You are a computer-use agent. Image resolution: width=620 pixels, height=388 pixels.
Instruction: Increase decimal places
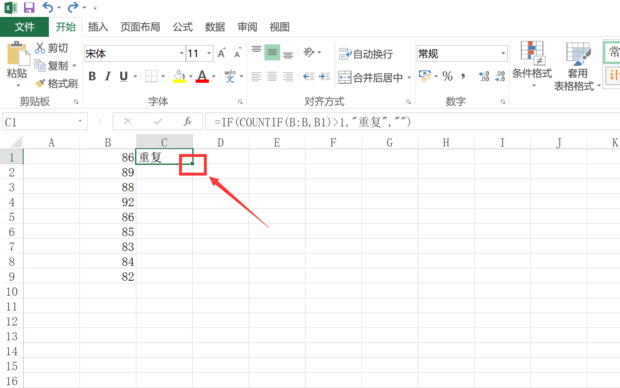click(484, 76)
